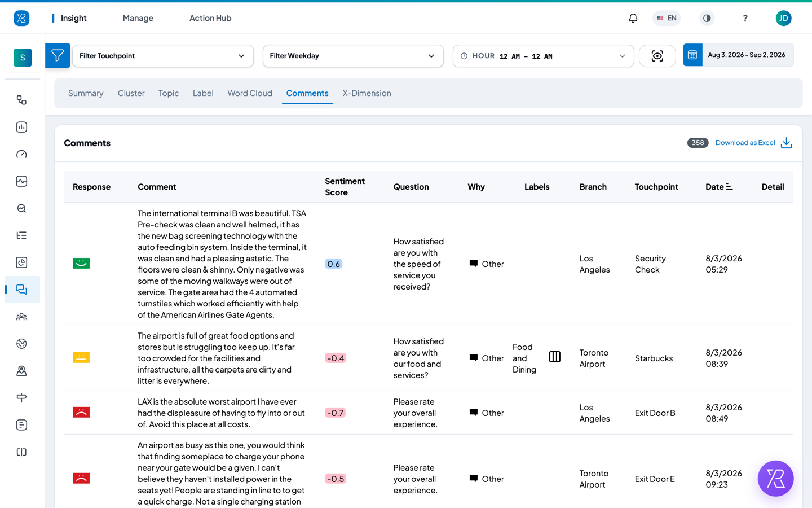The width and height of the screenshot is (812, 508).
Task: Open the list tree icon in sidebar
Action: pyautogui.click(x=21, y=235)
